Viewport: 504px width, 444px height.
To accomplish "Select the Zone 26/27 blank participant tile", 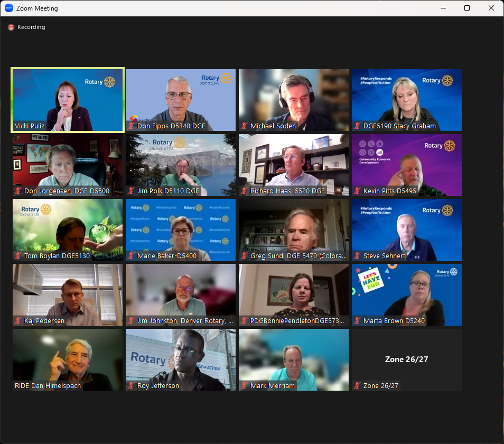I will [x=406, y=359].
